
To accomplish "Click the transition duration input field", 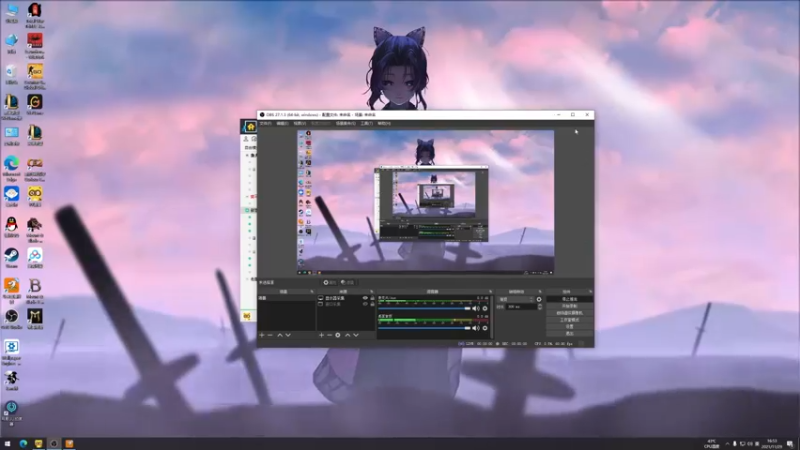I will click(x=520, y=307).
